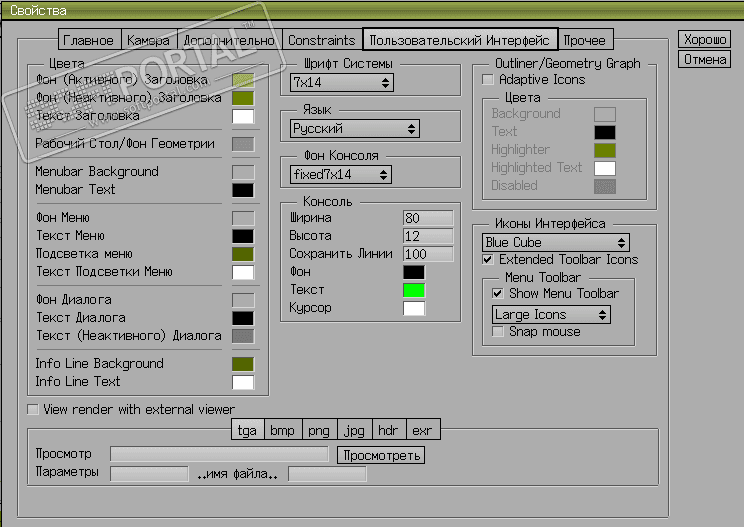744x527 pixels.
Task: Click the Параметры input field
Action: [149, 473]
